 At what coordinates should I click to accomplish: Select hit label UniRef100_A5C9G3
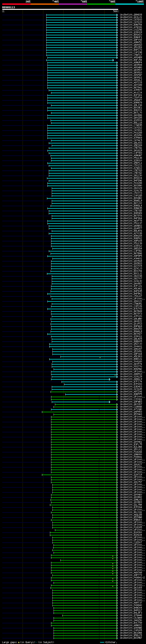pos(131,357)
